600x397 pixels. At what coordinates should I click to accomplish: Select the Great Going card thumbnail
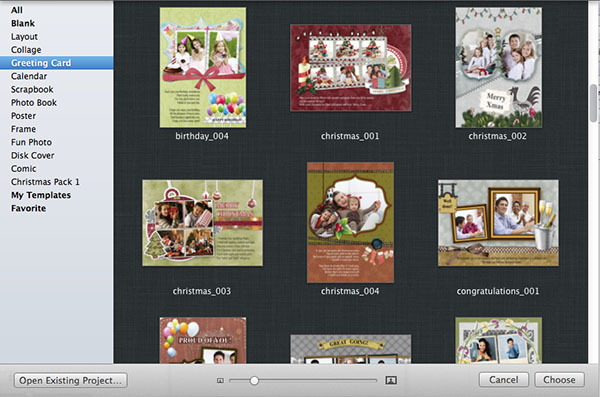coord(351,349)
